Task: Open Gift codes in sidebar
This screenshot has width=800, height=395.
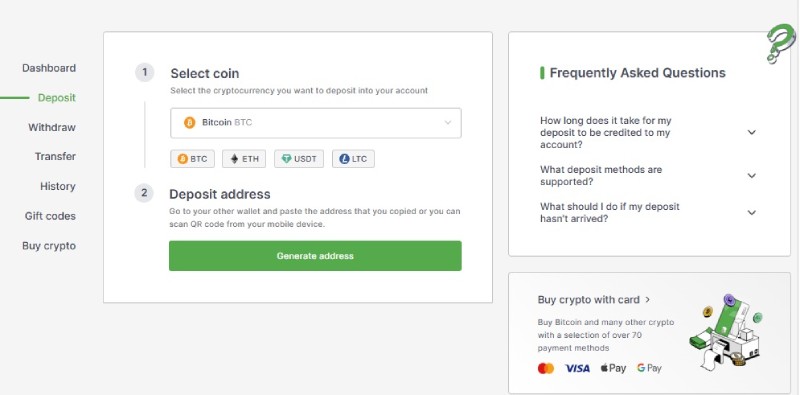Action: [x=50, y=216]
